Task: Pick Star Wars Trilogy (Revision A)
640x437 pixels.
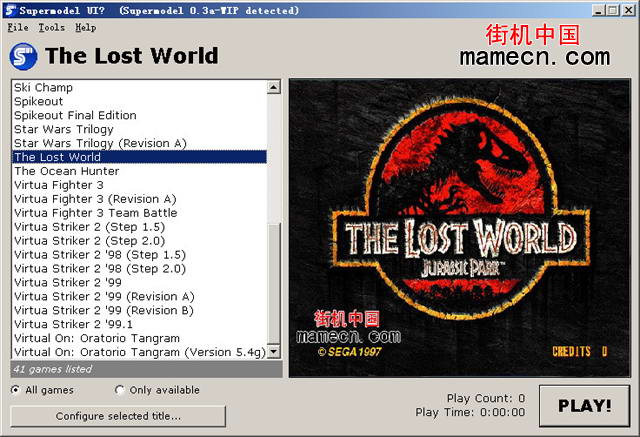Action: (x=100, y=143)
